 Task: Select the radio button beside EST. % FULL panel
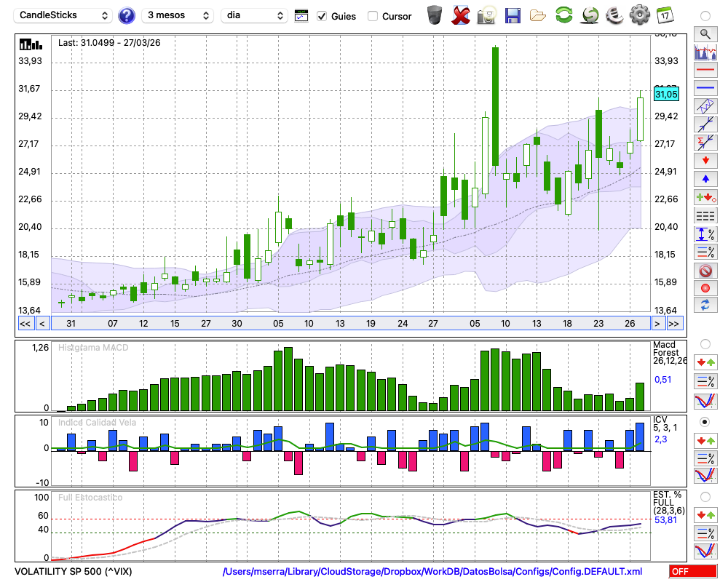pos(705,496)
